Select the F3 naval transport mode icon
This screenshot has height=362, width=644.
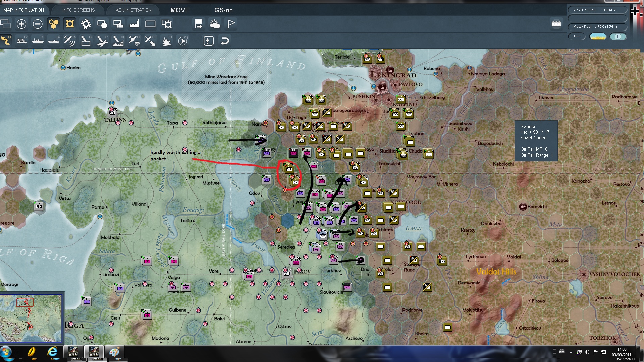(38, 41)
